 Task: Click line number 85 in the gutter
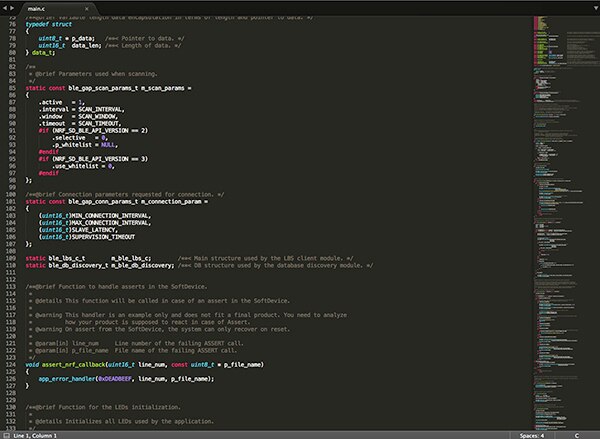12,88
